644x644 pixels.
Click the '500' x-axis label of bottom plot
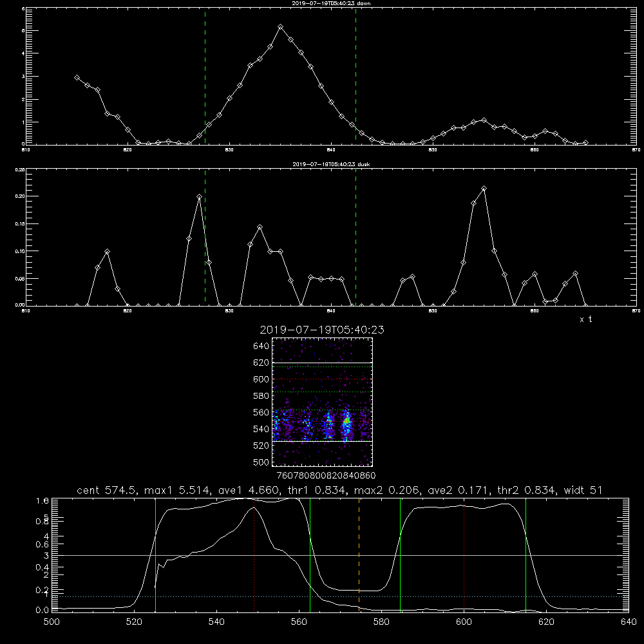point(52,622)
